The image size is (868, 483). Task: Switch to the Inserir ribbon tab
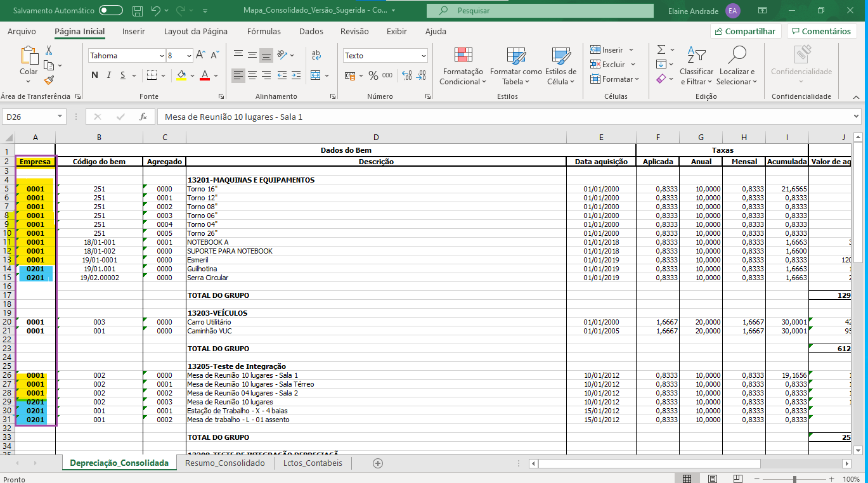coord(134,31)
